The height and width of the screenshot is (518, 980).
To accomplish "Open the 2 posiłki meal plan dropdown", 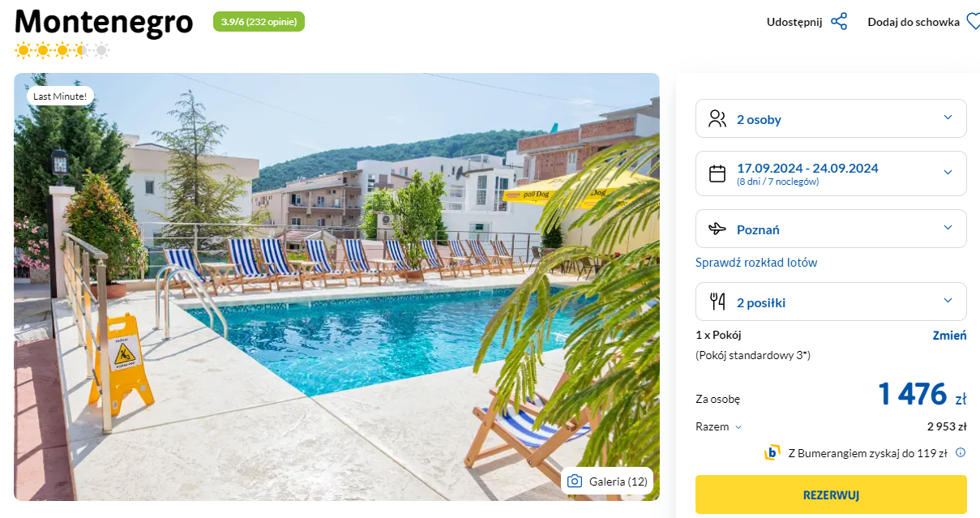I will [x=831, y=302].
